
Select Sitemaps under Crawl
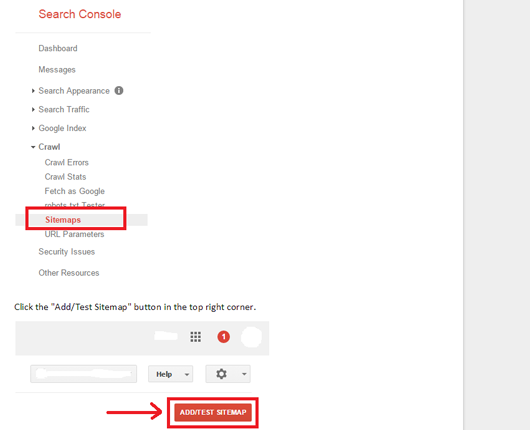[63, 220]
